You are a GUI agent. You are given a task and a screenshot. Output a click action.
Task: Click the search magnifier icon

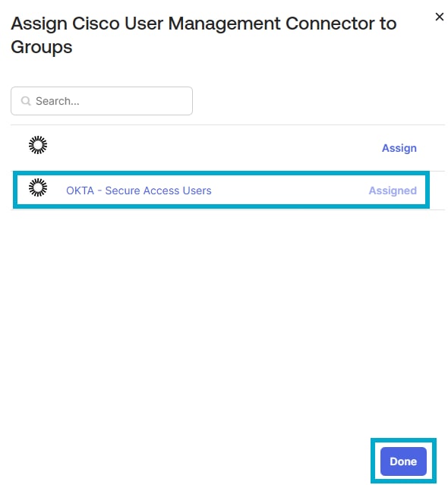click(x=26, y=101)
